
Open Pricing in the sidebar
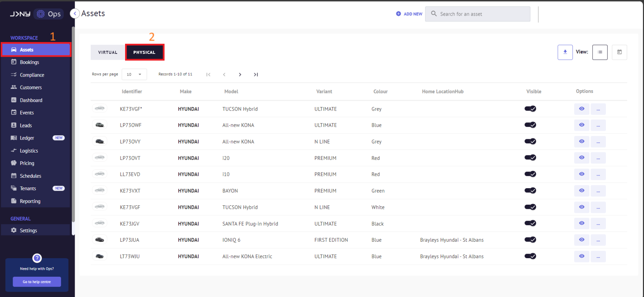[36, 163]
